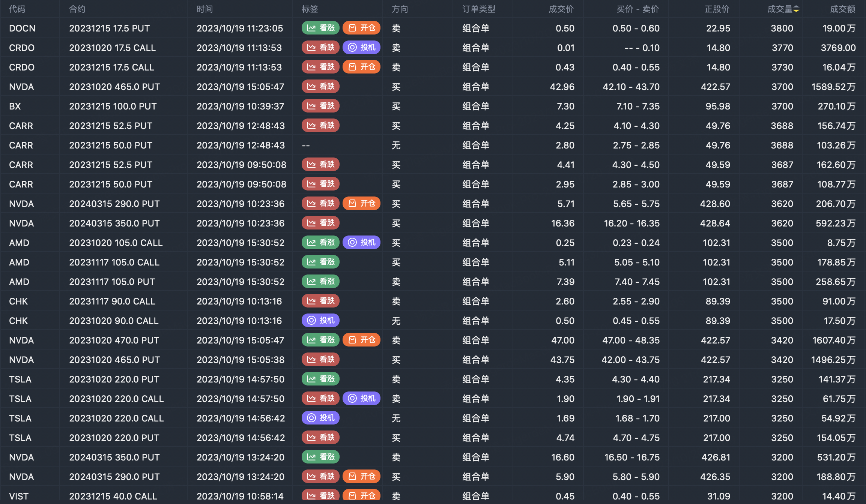Click the 合约 column header
The image size is (866, 504).
coord(77,9)
